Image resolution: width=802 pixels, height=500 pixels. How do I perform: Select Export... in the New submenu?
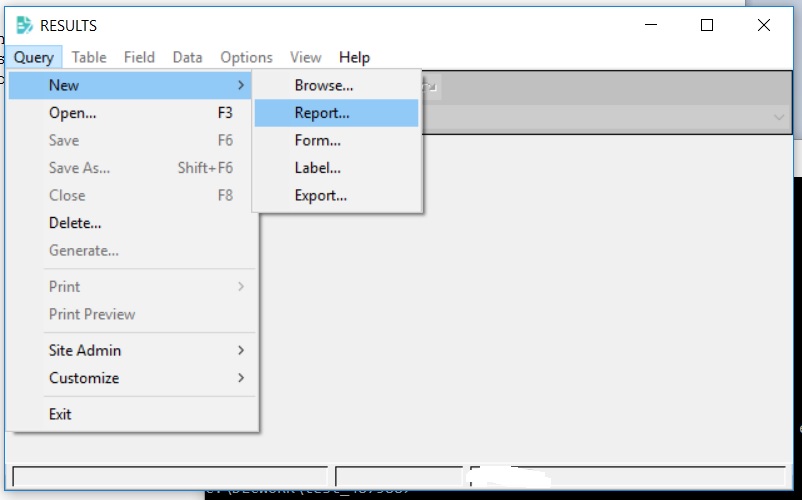tap(337, 196)
